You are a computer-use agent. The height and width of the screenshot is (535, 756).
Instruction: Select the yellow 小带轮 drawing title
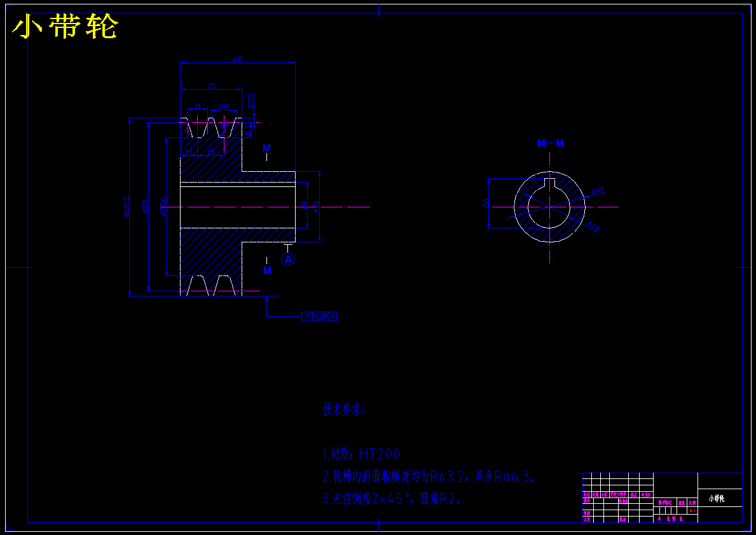pos(65,27)
